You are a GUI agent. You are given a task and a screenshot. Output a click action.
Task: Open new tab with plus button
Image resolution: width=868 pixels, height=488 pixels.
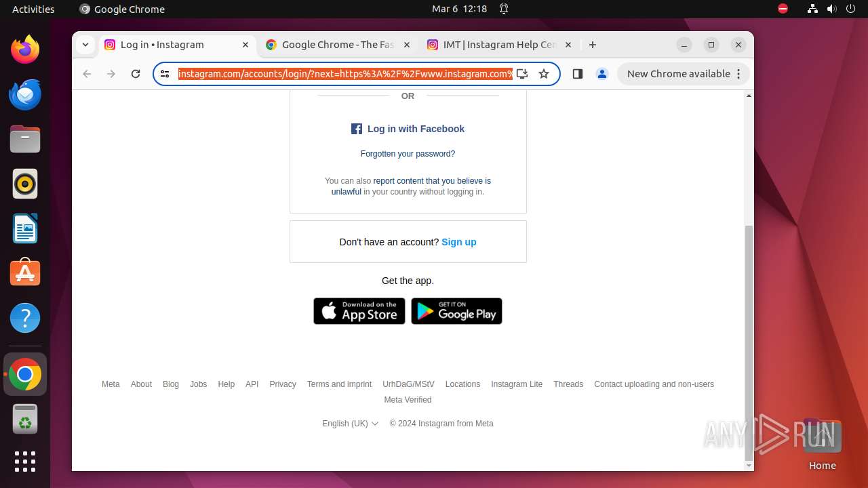pos(593,45)
